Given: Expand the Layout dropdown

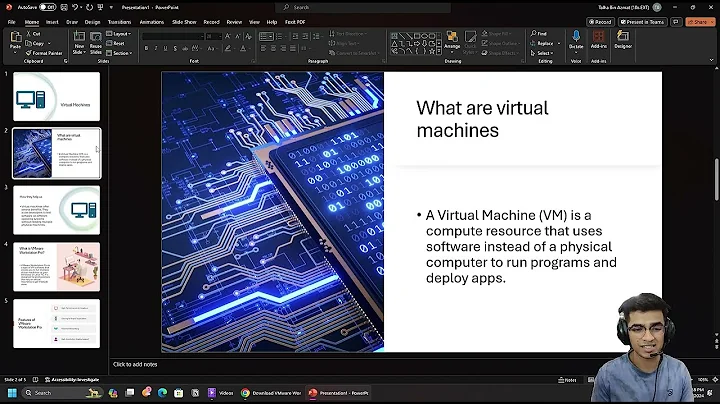Looking at the screenshot, I should point(118,34).
